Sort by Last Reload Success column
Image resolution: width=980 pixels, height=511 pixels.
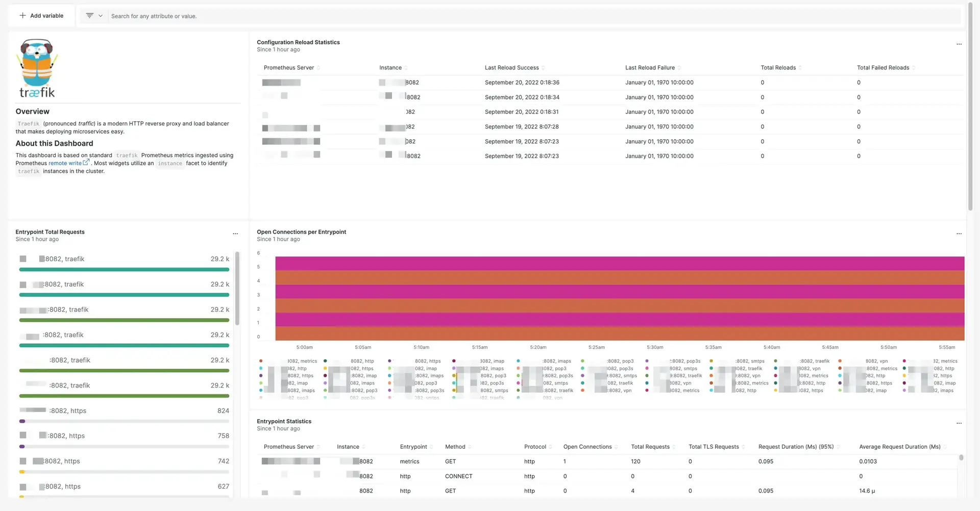click(x=511, y=68)
